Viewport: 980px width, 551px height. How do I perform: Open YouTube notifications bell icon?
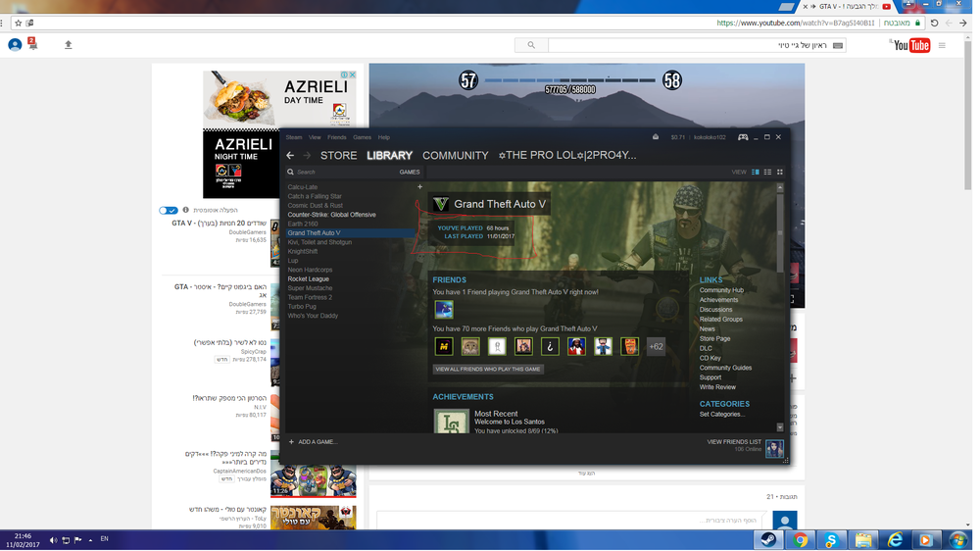pos(32,44)
